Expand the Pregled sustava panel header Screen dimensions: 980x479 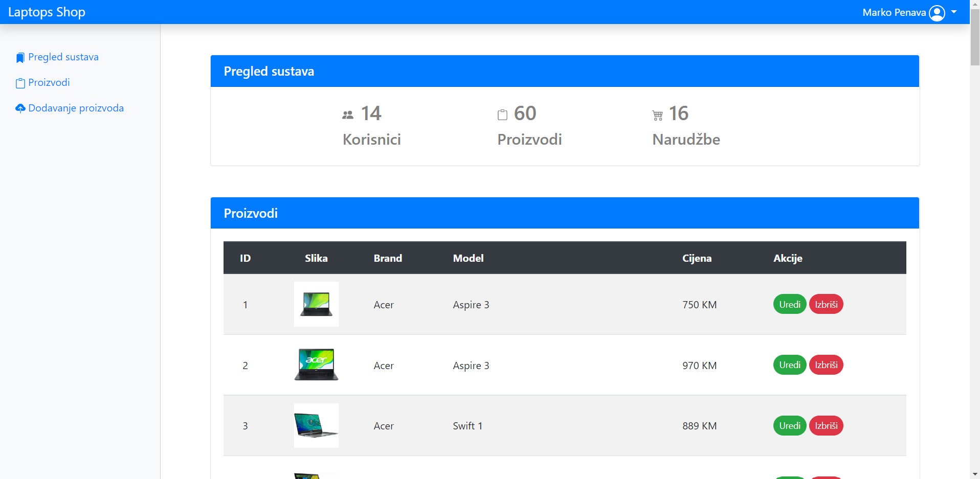pos(269,71)
